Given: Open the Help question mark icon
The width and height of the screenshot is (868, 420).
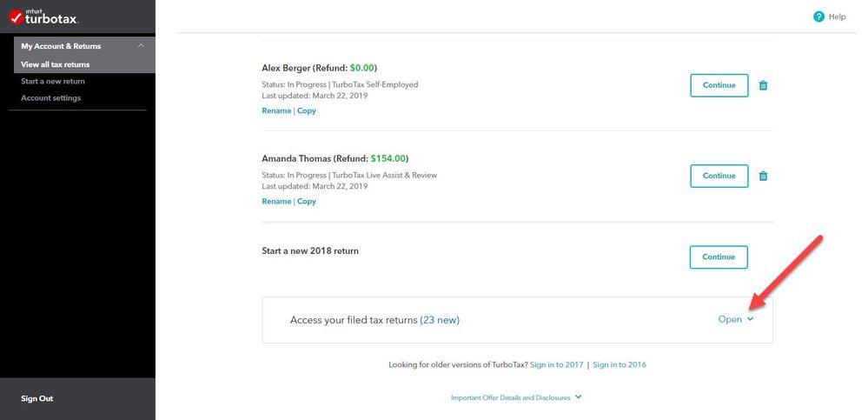Looking at the screenshot, I should point(818,17).
